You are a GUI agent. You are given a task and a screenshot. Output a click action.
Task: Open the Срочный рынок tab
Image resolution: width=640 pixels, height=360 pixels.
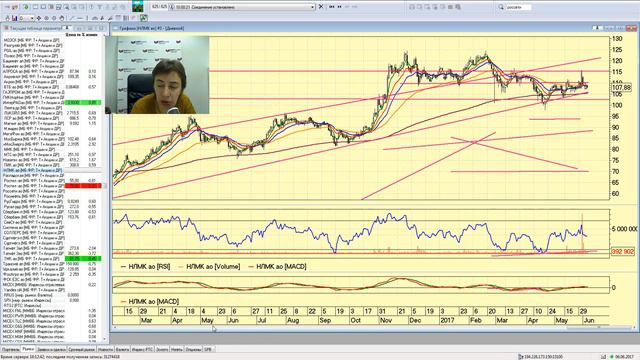82,349
